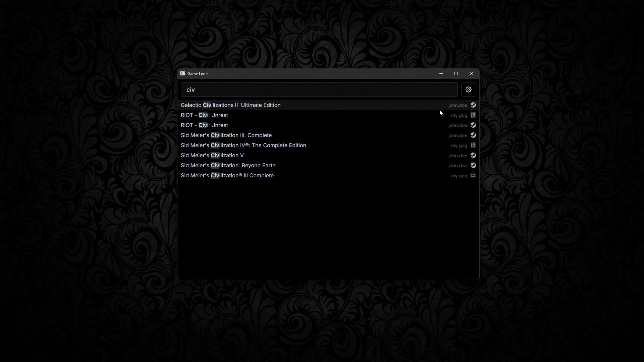Viewport: 644px width, 362px height.
Task: Open the settings gear button
Action: pos(468,89)
